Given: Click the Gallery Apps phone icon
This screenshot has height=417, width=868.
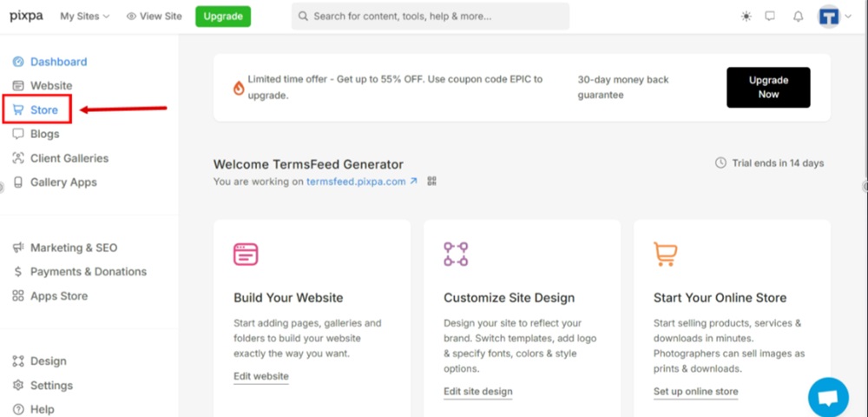Looking at the screenshot, I should tap(18, 182).
